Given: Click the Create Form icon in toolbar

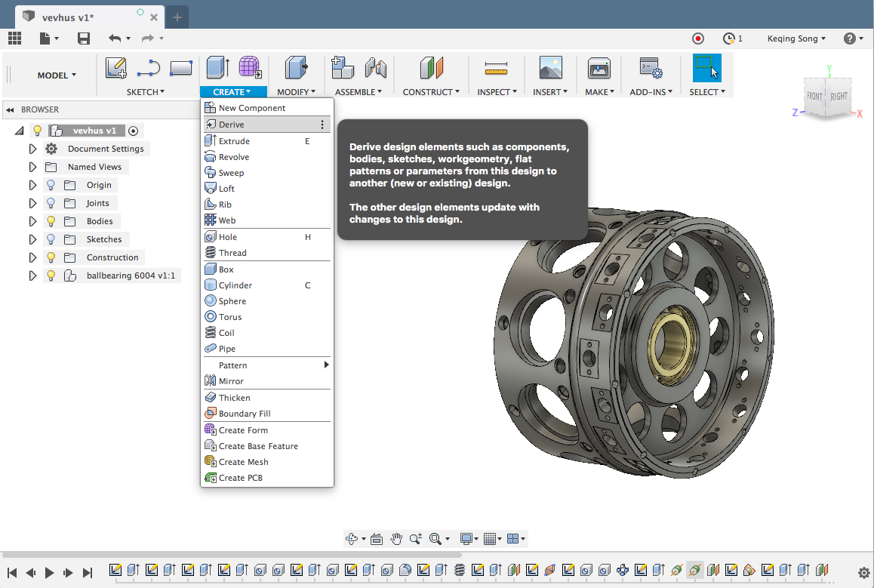Looking at the screenshot, I should [x=250, y=68].
